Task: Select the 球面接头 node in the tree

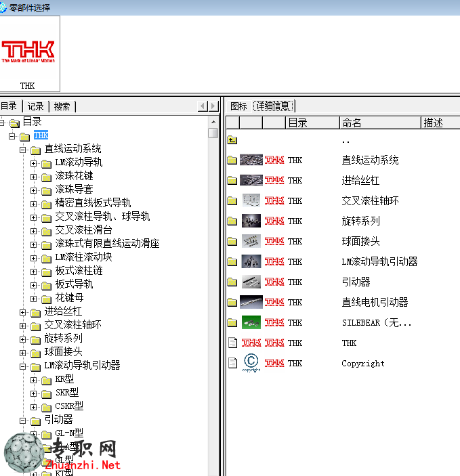Action: click(x=64, y=351)
